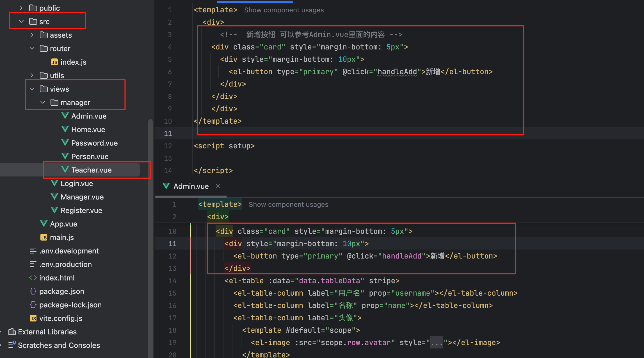This screenshot has height=358, width=644.
Task: Click the Vue icon beside Admin.vue file
Action: click(65, 116)
